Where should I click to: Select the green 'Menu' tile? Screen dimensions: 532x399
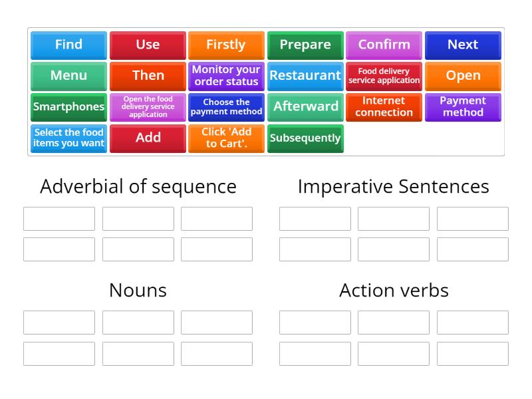[68, 76]
